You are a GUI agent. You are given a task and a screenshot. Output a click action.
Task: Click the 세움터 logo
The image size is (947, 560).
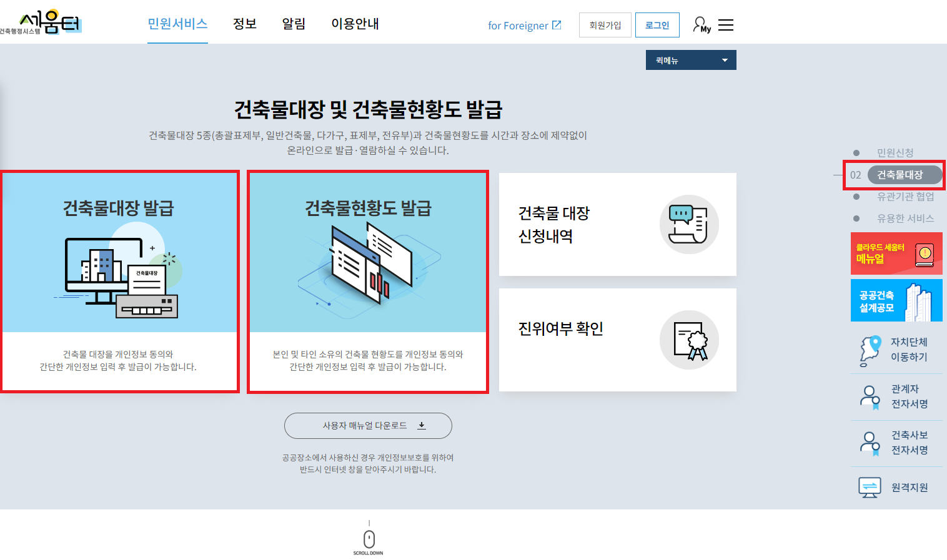point(42,21)
